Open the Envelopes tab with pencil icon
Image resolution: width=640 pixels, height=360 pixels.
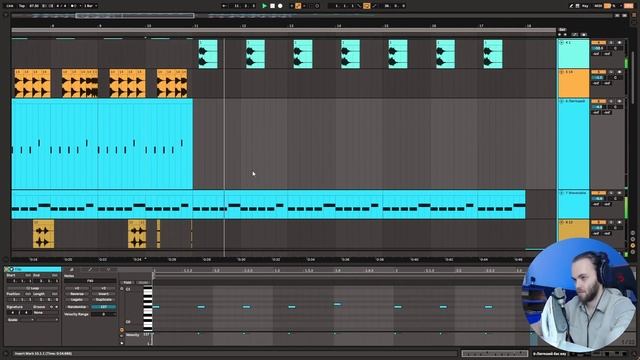[x=90, y=269]
